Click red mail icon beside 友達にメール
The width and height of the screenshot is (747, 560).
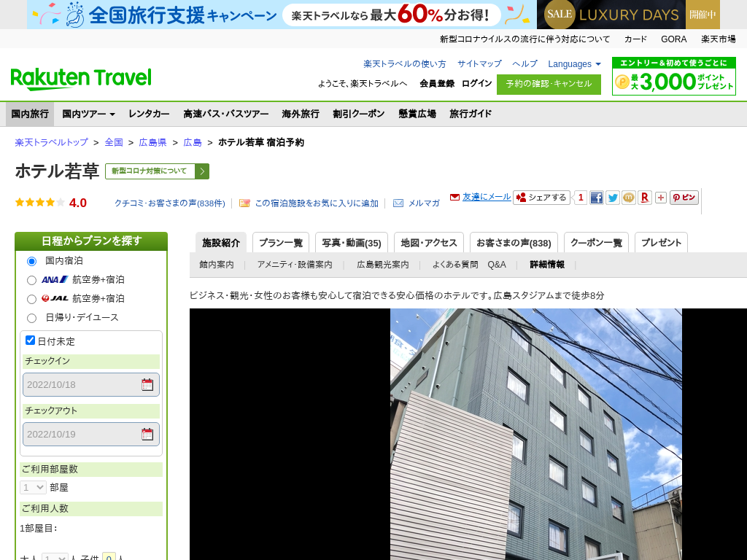pos(454,197)
